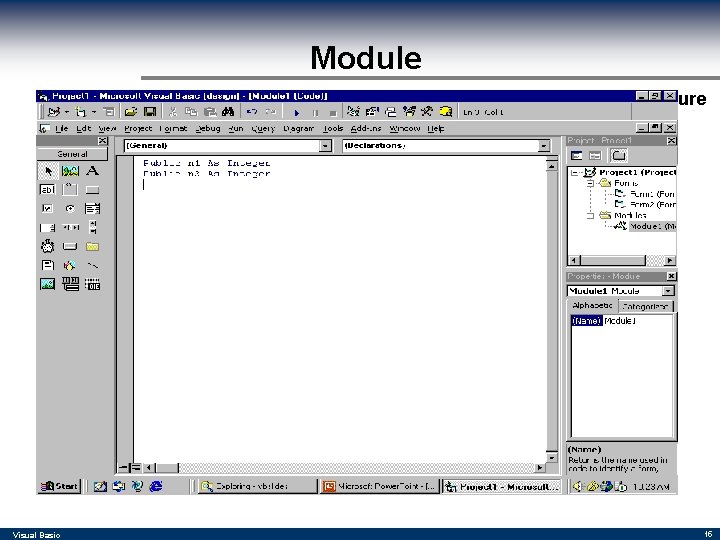Open the (General) object dropdown
The height and width of the screenshot is (540, 720).
325,146
